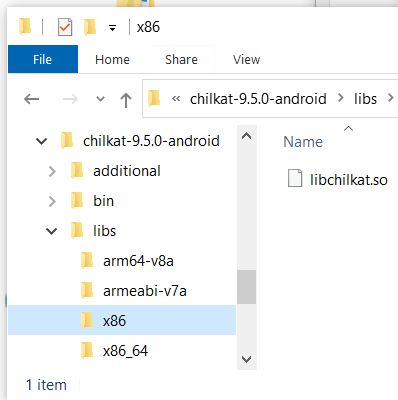
Task: Click the x86_64 folder icon
Action: (87, 350)
